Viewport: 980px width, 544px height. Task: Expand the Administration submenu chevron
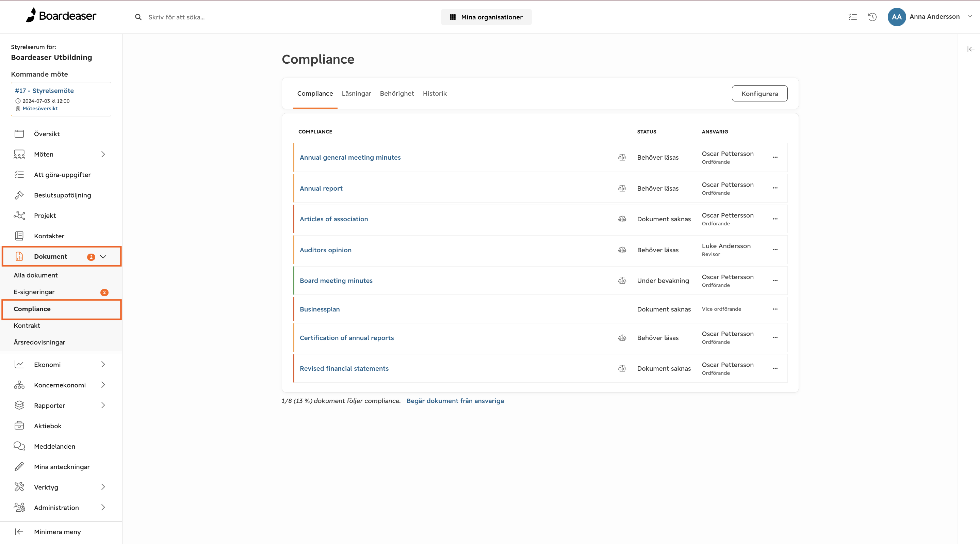[x=103, y=508]
